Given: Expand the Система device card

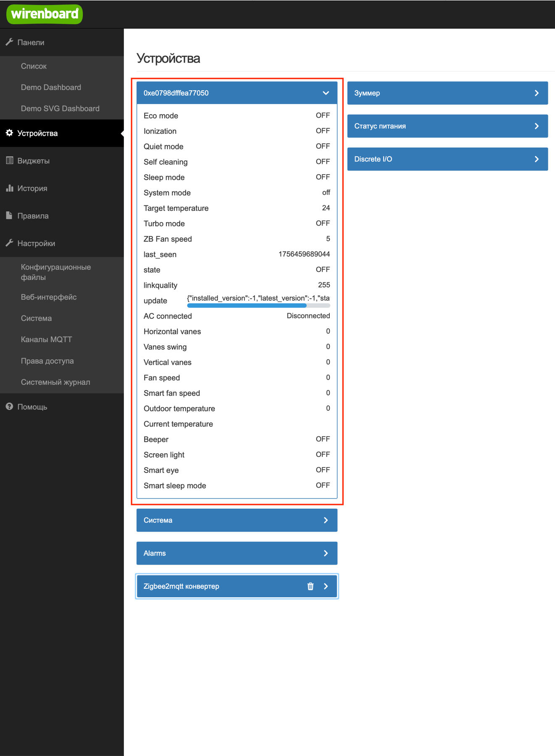Looking at the screenshot, I should (x=326, y=520).
